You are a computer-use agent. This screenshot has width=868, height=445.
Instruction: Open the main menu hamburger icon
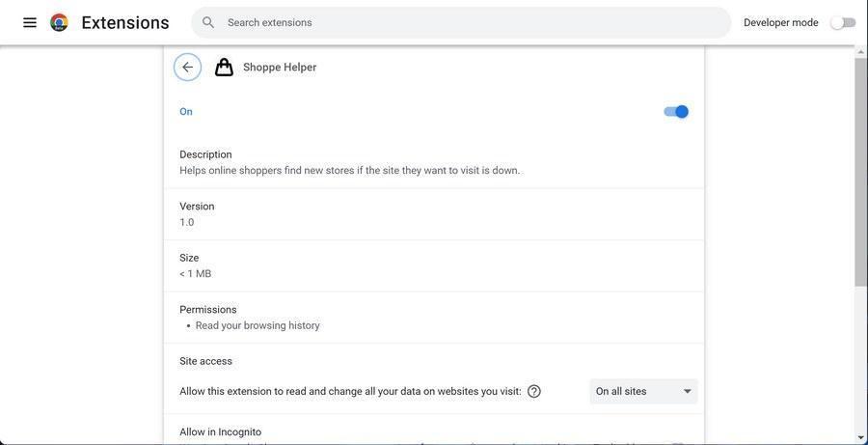(30, 22)
